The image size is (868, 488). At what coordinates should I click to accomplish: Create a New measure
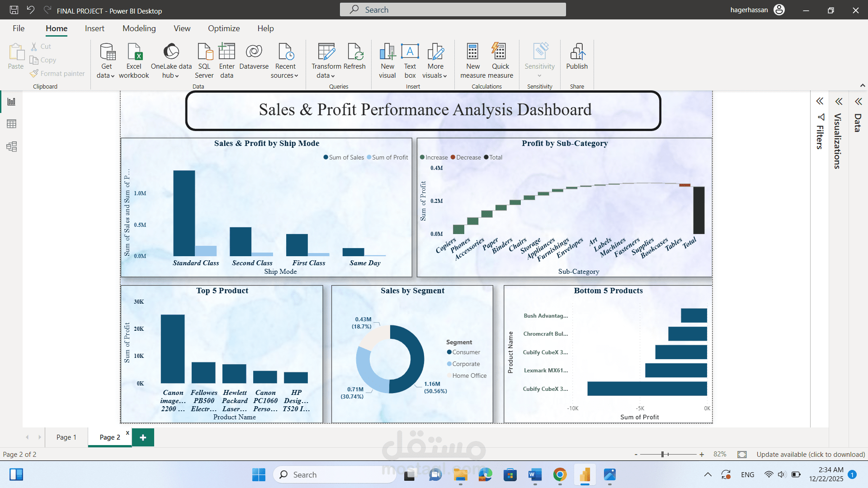[472, 60]
